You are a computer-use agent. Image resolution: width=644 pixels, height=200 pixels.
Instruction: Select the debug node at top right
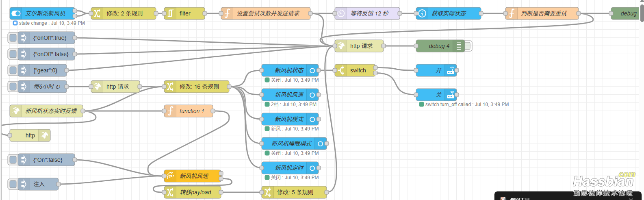pyautogui.click(x=626, y=13)
